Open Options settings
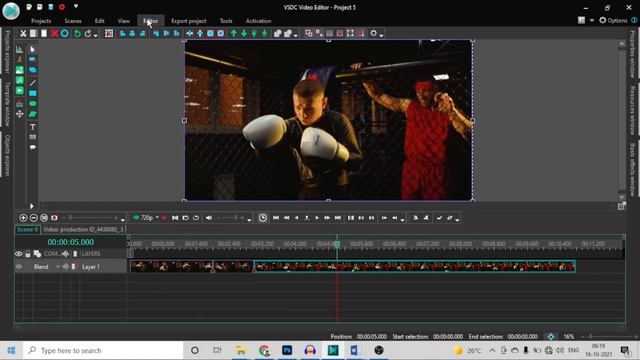 [x=613, y=20]
